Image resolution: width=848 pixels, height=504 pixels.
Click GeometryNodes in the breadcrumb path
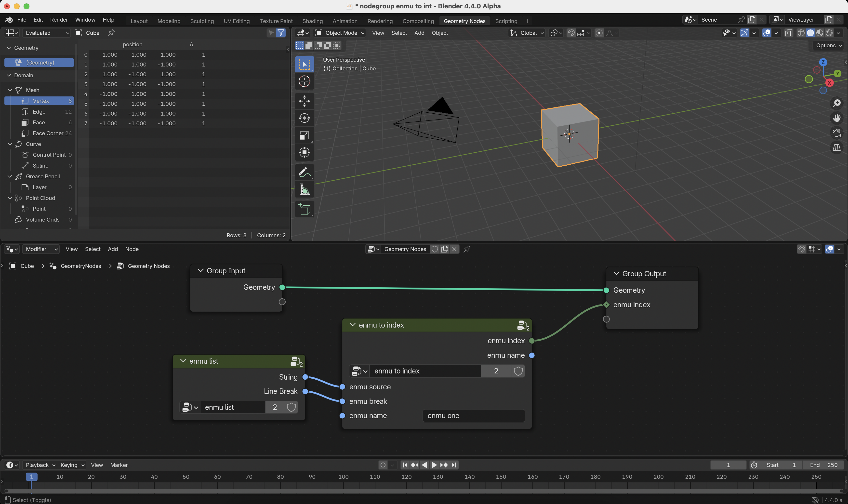[81, 266]
